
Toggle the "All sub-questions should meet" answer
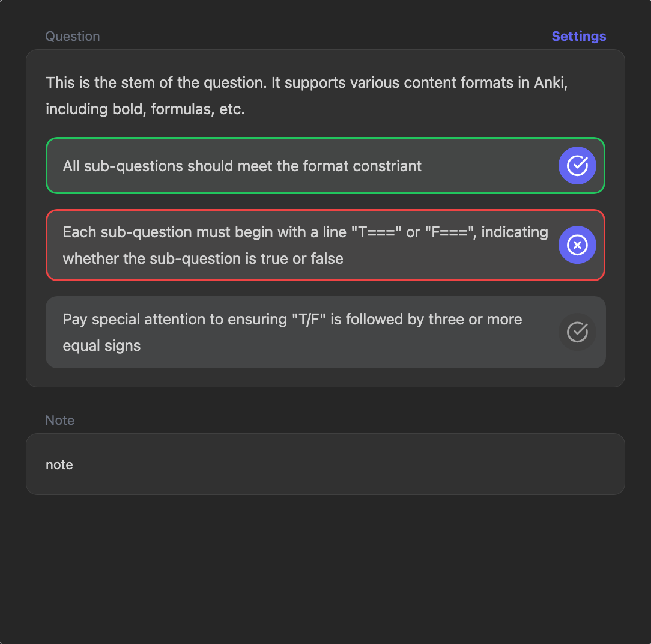pos(300,166)
